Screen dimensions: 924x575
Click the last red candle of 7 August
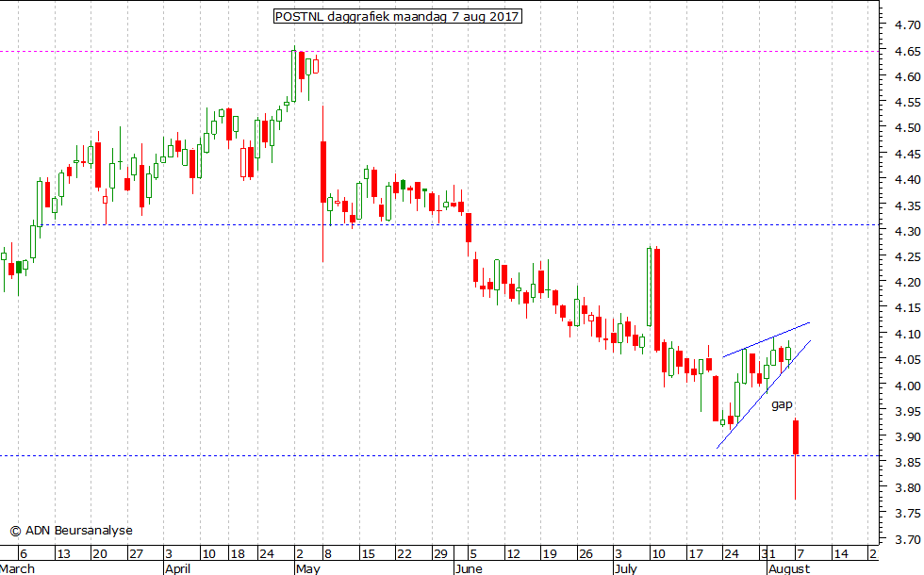click(x=796, y=436)
